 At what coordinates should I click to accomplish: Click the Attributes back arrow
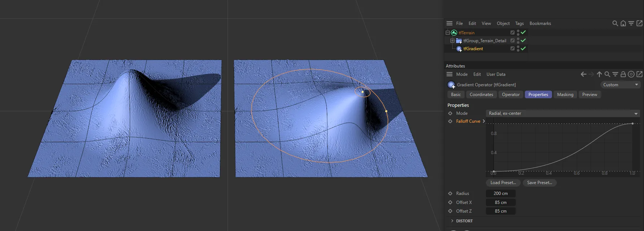(583, 74)
